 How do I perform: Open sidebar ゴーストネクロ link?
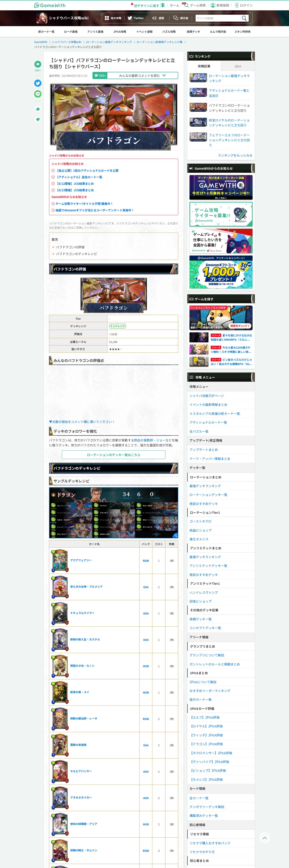tap(200, 521)
